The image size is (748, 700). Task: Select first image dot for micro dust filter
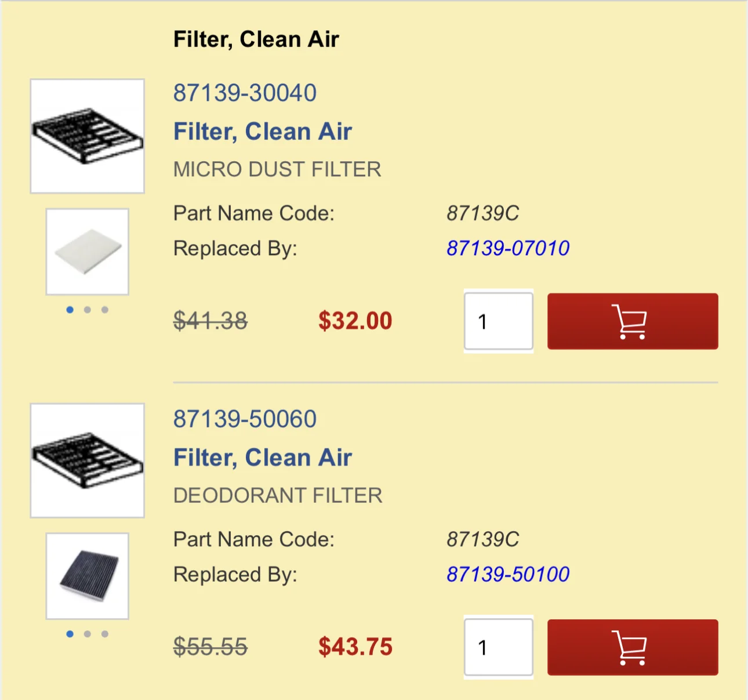[70, 310]
